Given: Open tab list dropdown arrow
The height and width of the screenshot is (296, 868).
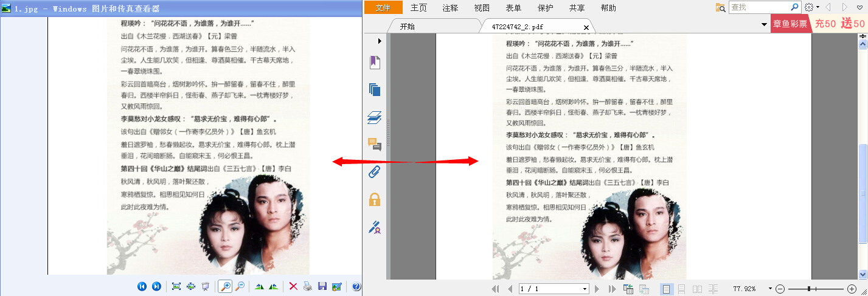Looking at the screenshot, I should (x=764, y=24).
